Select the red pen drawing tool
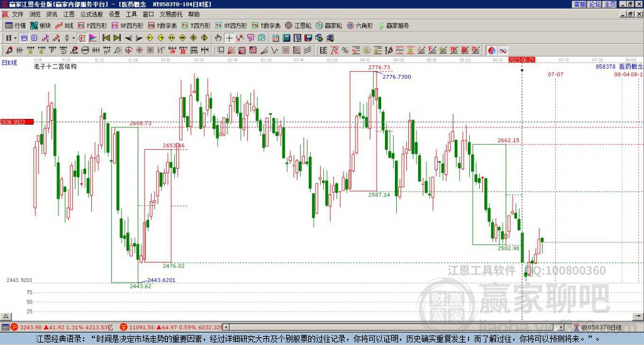 (8, 50)
